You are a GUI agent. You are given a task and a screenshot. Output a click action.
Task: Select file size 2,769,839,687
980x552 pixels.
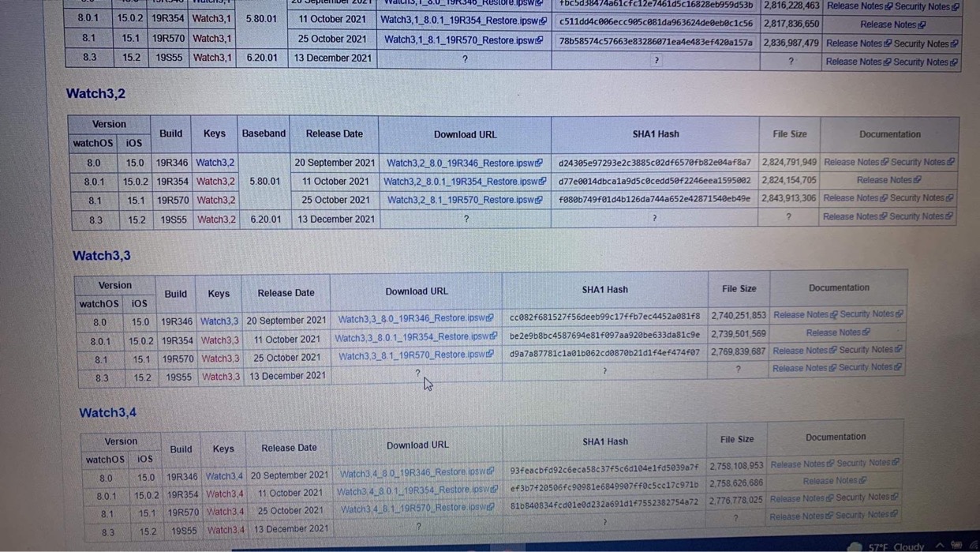[738, 351]
